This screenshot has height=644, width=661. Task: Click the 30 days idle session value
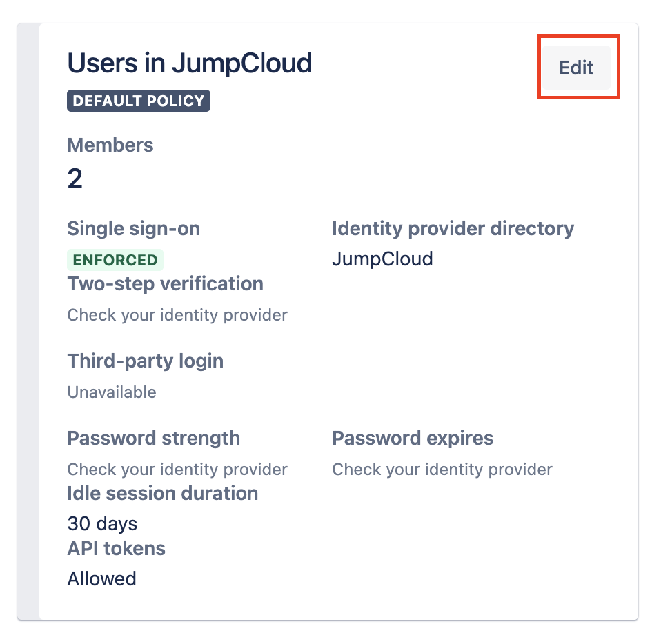(x=101, y=523)
